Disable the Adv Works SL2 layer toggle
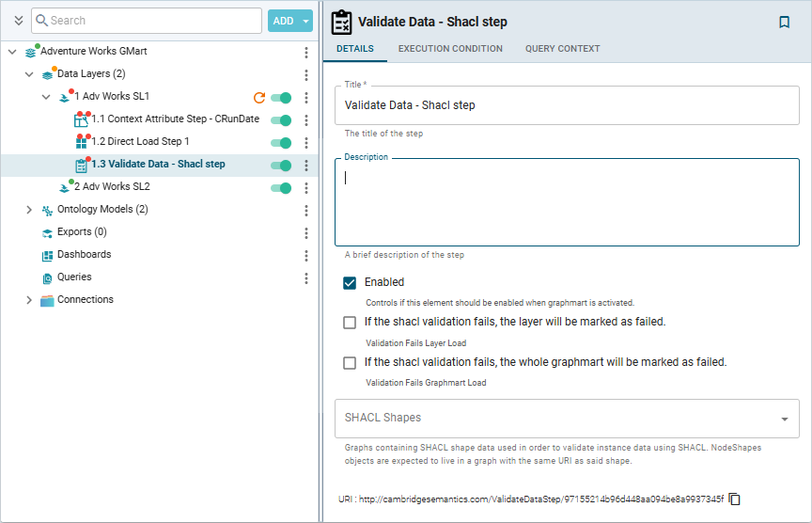The width and height of the screenshot is (812, 523). point(280,187)
